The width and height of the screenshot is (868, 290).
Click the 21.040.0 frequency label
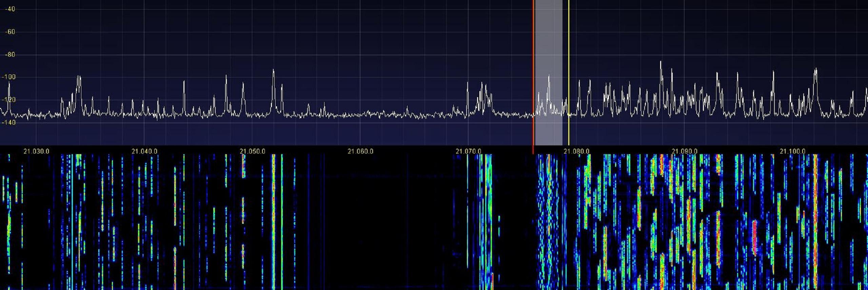click(144, 151)
